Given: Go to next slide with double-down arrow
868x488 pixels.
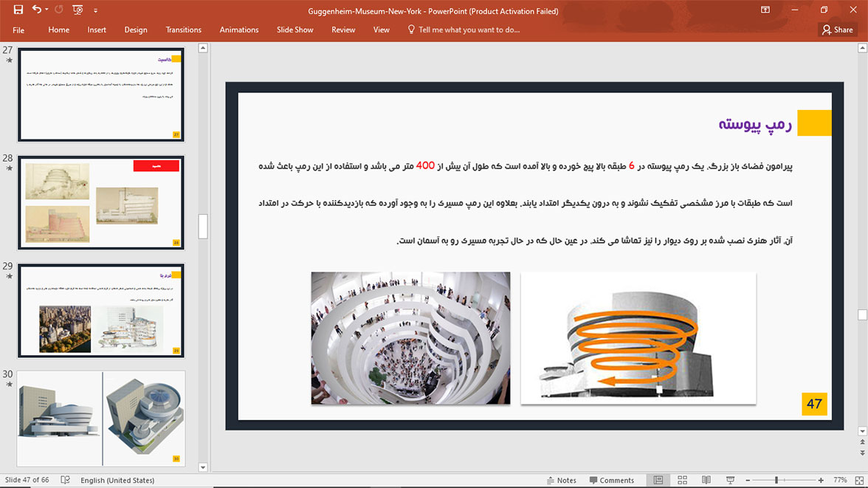Looking at the screenshot, I should (x=862, y=453).
